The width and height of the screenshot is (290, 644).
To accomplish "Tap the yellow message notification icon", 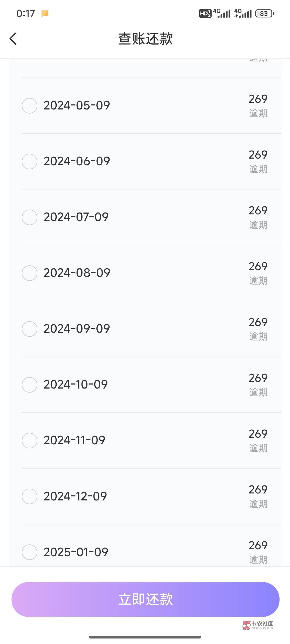I will pos(45,13).
